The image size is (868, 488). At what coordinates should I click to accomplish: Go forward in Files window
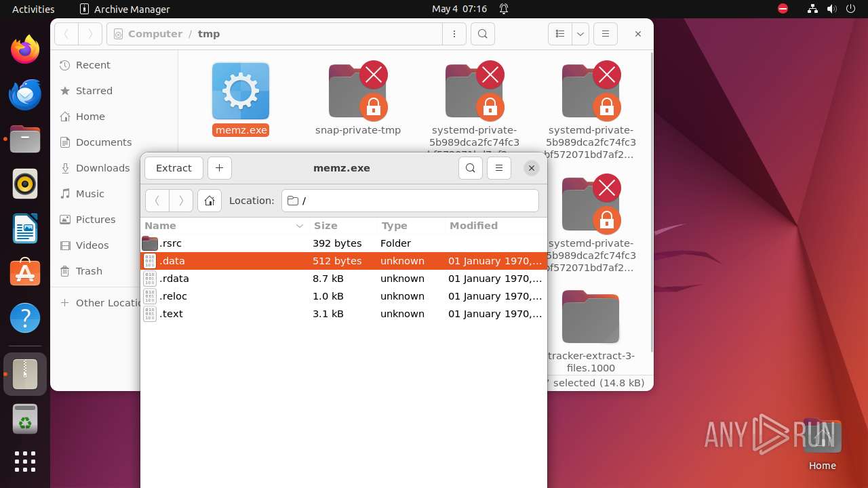pyautogui.click(x=90, y=34)
